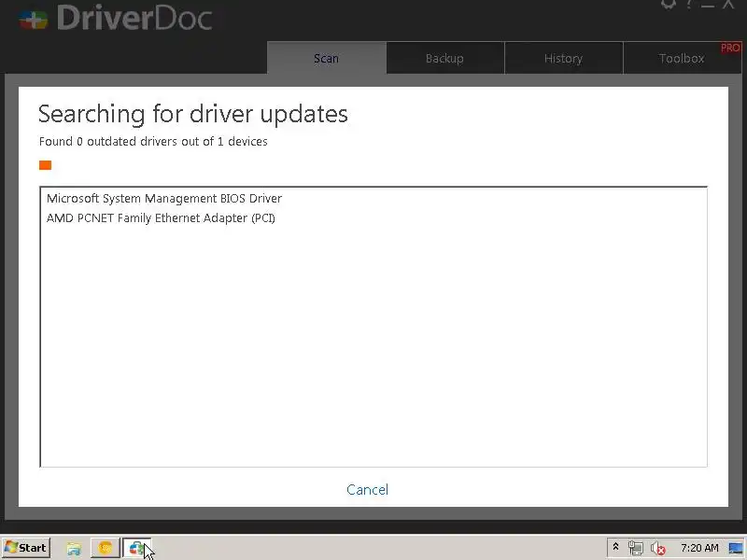
Task: Click the DriverDoc logo
Action: [x=116, y=19]
